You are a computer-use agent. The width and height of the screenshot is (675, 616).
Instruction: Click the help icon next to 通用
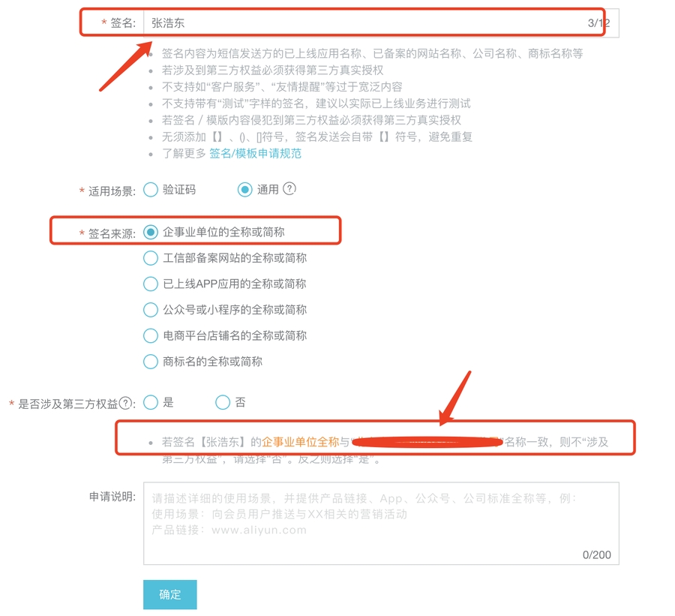pos(289,188)
